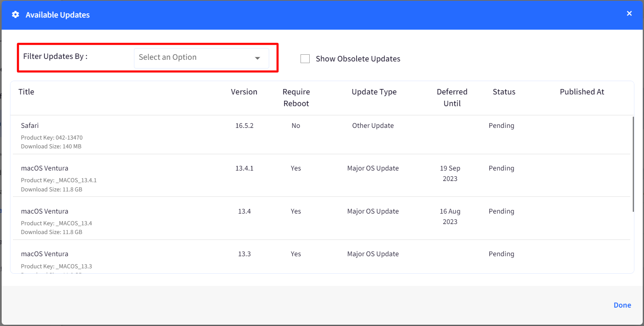The height and width of the screenshot is (326, 644).
Task: Click Pending status for version 13.4
Action: tap(501, 211)
